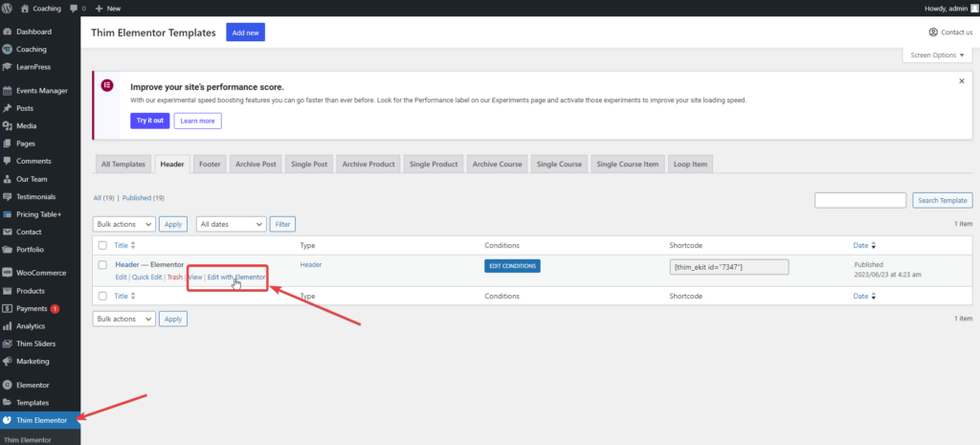Open the Marketing megaphone icon

coord(8,361)
